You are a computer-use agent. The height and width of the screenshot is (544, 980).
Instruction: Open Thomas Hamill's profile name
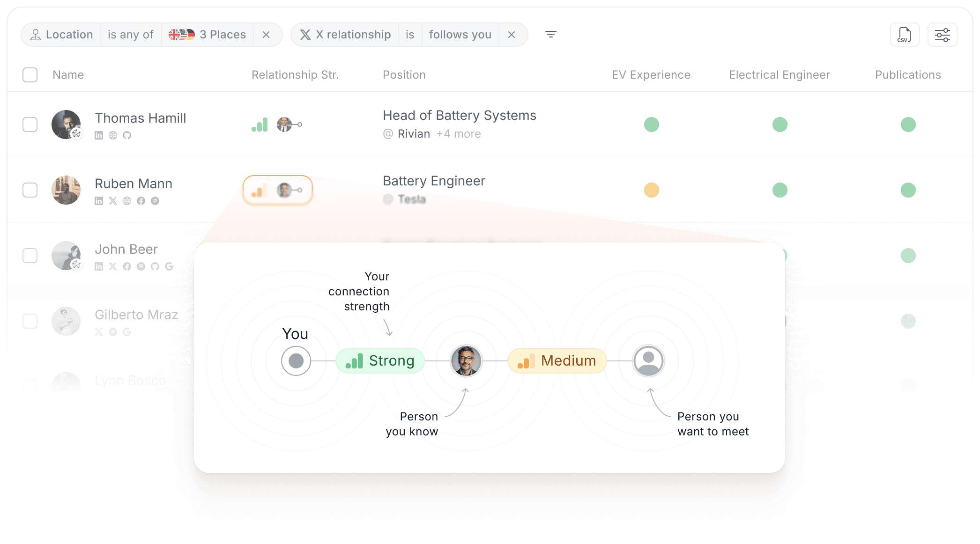[141, 118]
